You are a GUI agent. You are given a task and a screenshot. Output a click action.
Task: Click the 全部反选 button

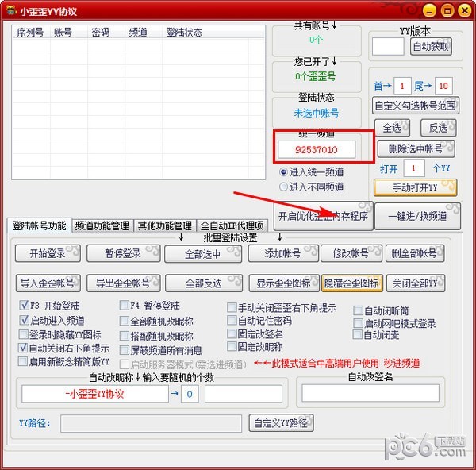point(204,283)
